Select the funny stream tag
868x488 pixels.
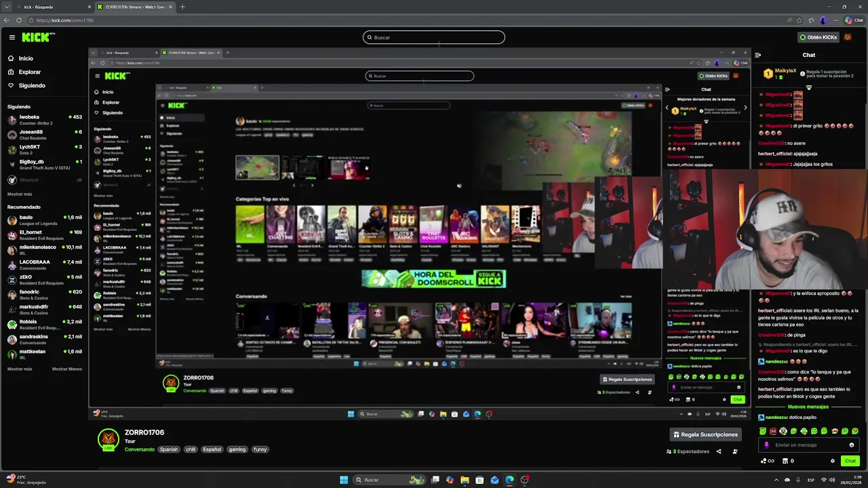(260, 449)
